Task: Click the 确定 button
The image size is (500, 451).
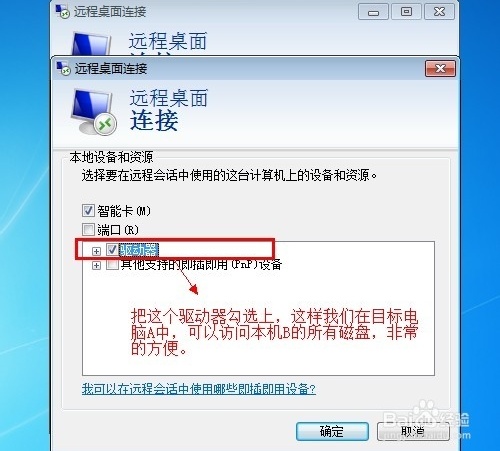Action: (x=332, y=431)
